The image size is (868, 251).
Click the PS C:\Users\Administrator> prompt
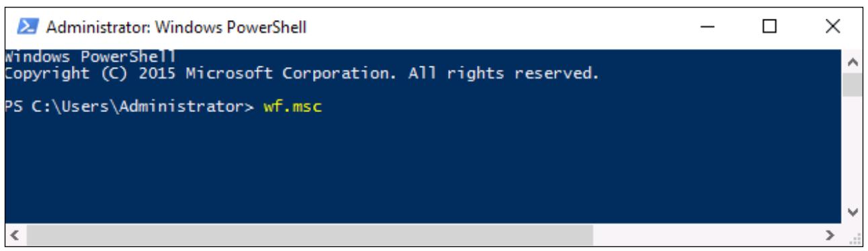click(x=130, y=107)
